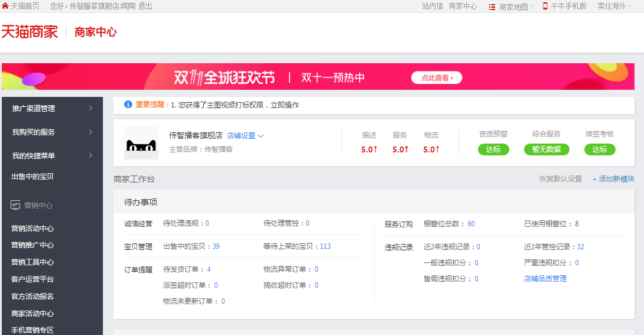
Task: Click 近2年管控记录 count 32
Action: (x=581, y=247)
